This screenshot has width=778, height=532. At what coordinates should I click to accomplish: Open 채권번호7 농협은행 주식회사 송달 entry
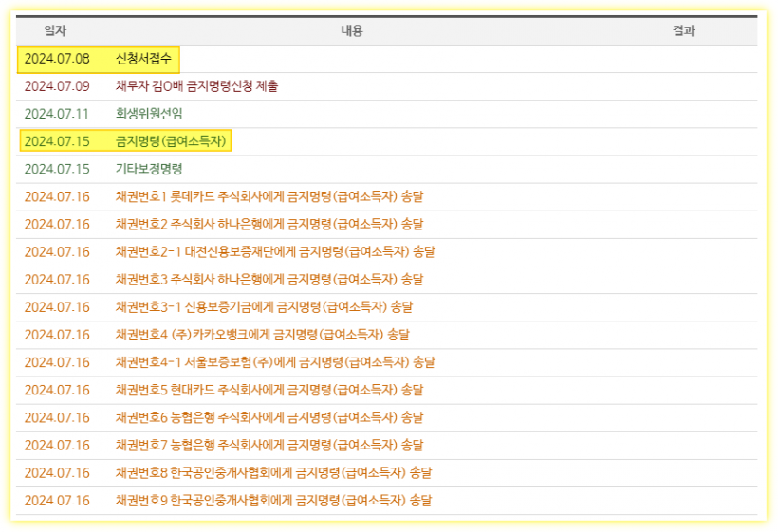(269, 446)
